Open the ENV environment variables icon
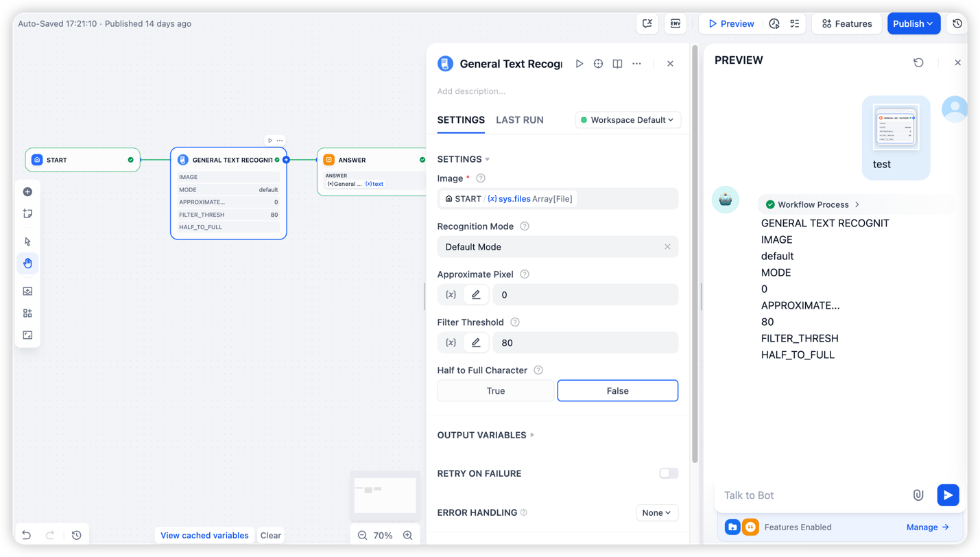This screenshot has width=980, height=557. pyautogui.click(x=676, y=23)
